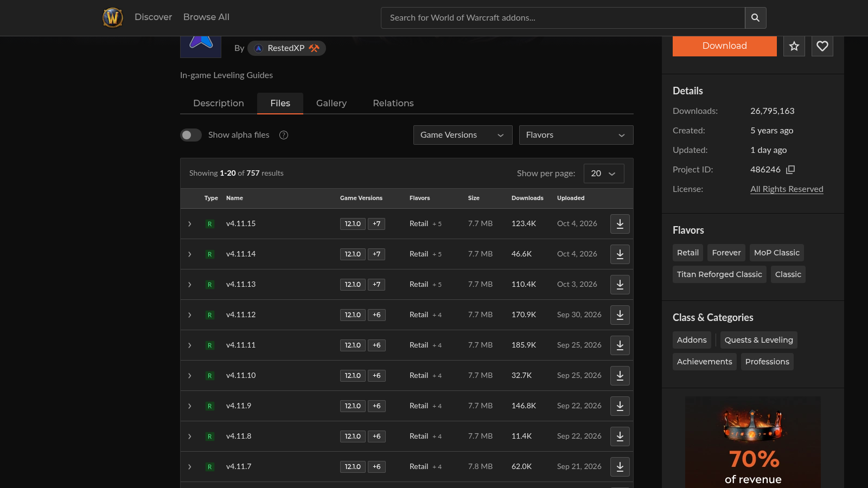Click the 70% of revenue ad banner
Image resolution: width=868 pixels, height=488 pixels.
click(753, 442)
